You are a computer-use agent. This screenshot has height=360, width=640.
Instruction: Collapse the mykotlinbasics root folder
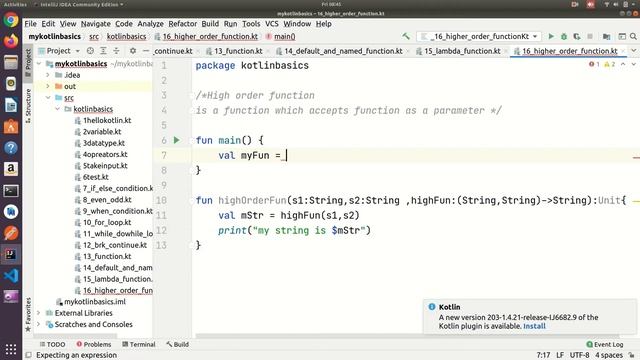coord(39,64)
